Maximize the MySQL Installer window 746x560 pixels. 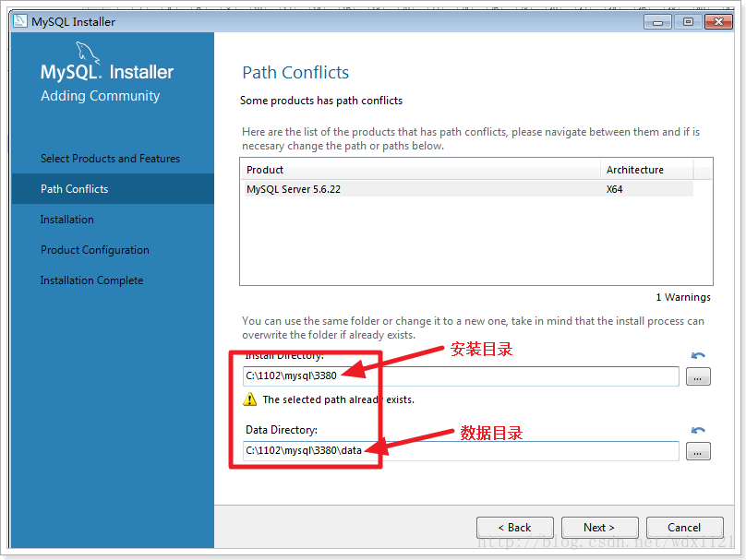(688, 22)
